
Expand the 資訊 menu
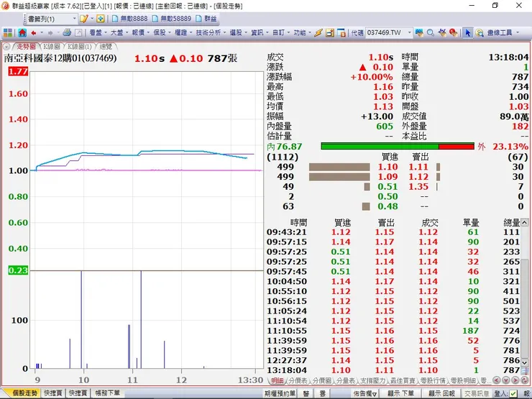pos(260,33)
